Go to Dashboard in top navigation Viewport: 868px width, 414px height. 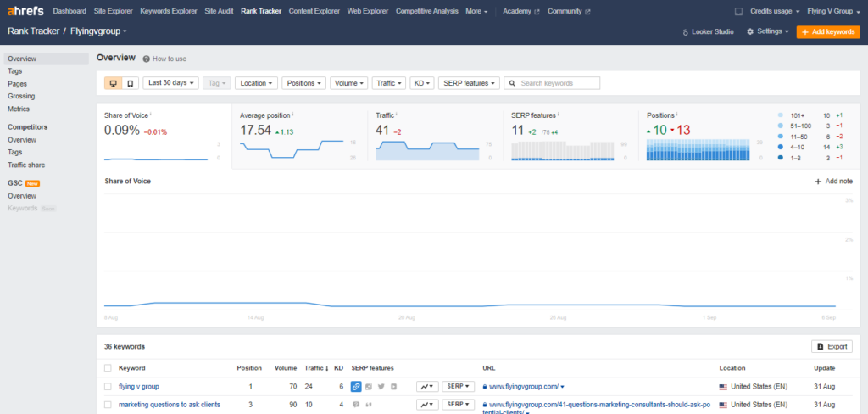point(70,11)
